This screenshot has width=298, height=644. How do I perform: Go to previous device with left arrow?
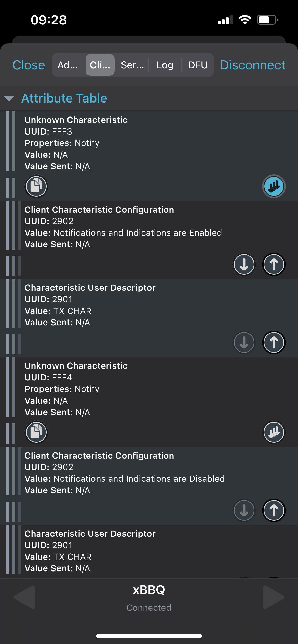(24, 597)
